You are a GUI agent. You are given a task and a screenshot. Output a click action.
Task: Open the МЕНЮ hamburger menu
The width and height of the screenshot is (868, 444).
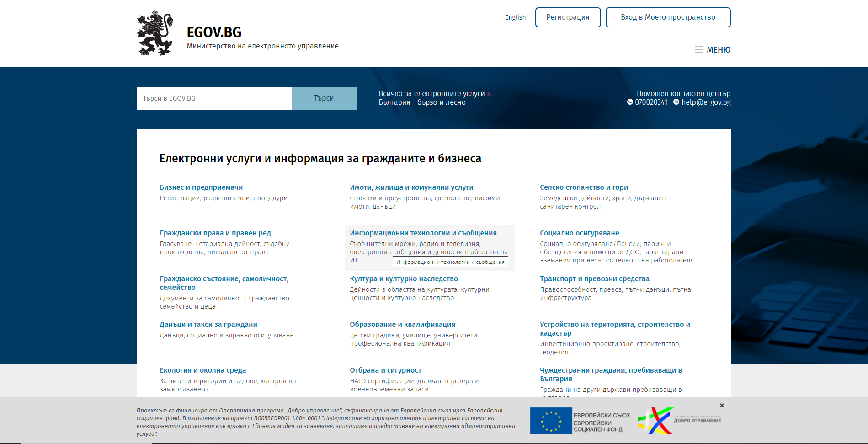[713, 49]
